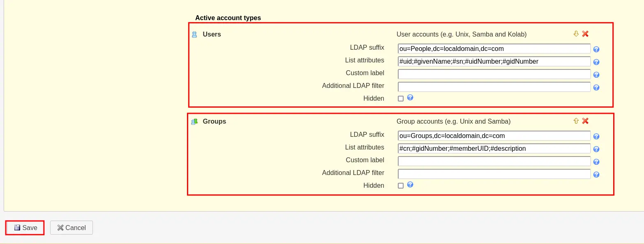Save the account type settings
The height and width of the screenshot is (244, 644).
coord(25,228)
